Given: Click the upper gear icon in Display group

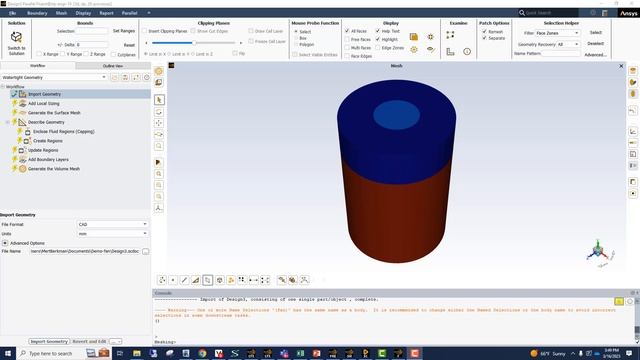Looking at the screenshot, I should click(431, 37).
